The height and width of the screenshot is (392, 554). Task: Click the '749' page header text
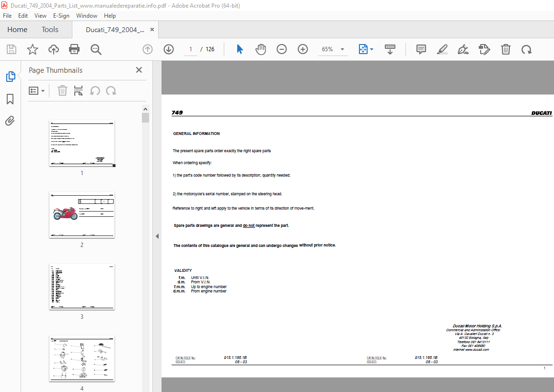(177, 112)
